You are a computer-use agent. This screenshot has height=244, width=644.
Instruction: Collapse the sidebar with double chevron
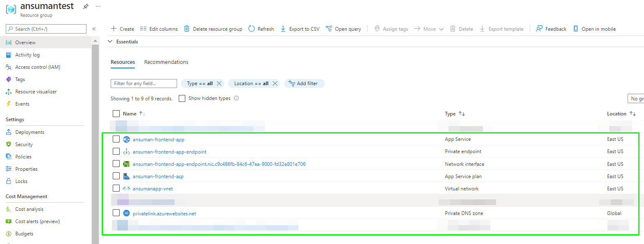coord(94,29)
